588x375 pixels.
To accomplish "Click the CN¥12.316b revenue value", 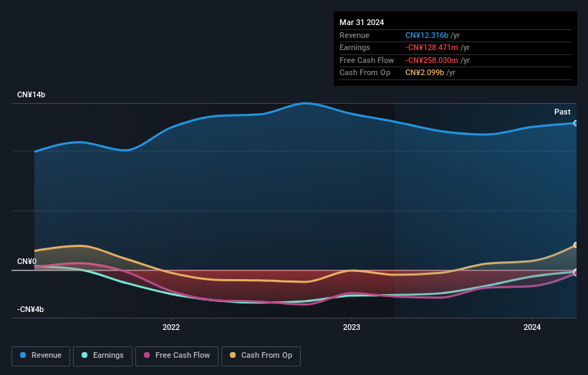I will pyautogui.click(x=427, y=35).
